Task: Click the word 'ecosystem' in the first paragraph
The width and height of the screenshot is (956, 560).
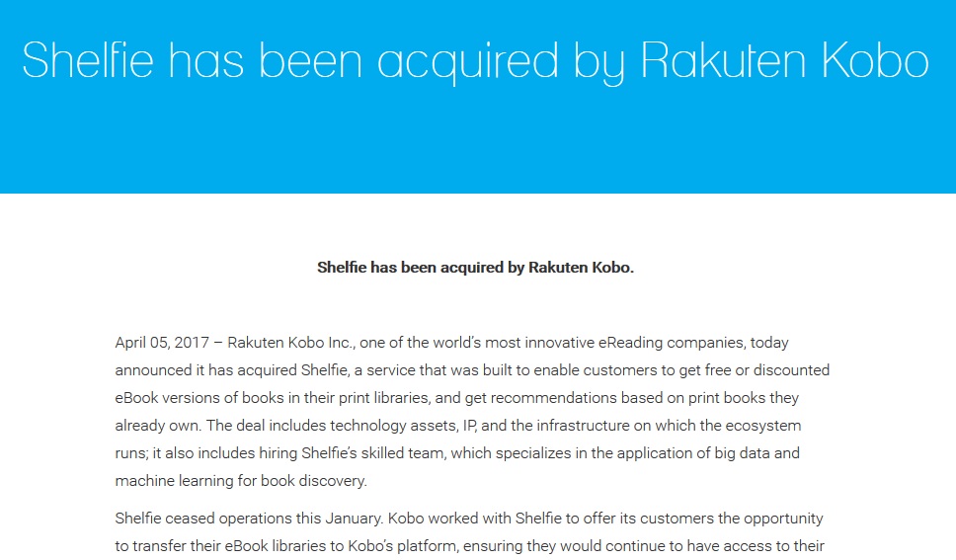Action: pyautogui.click(x=763, y=425)
